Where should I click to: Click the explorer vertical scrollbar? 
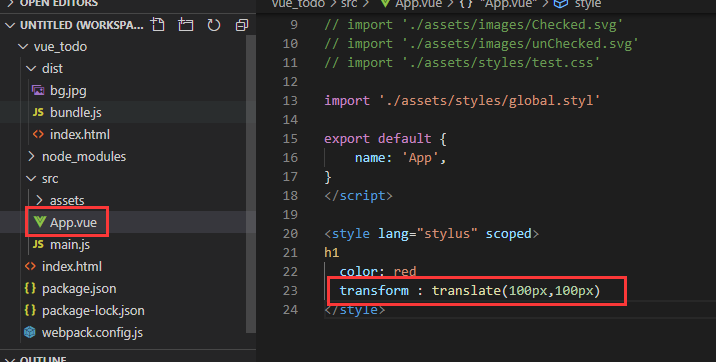[251, 183]
